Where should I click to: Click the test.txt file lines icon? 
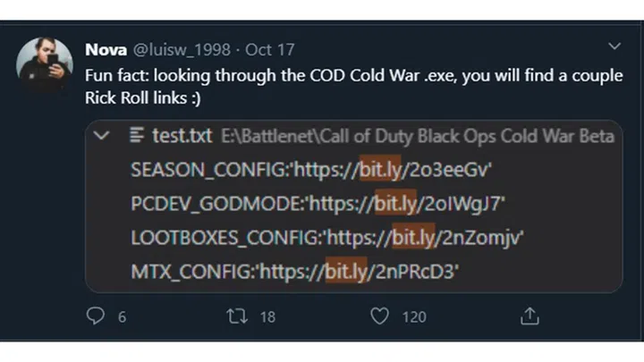pos(137,135)
